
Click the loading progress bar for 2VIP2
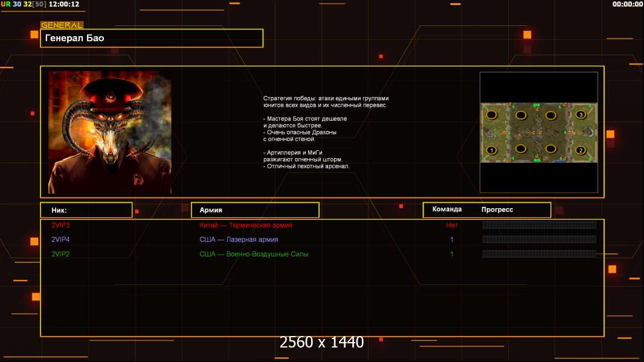[x=539, y=254]
